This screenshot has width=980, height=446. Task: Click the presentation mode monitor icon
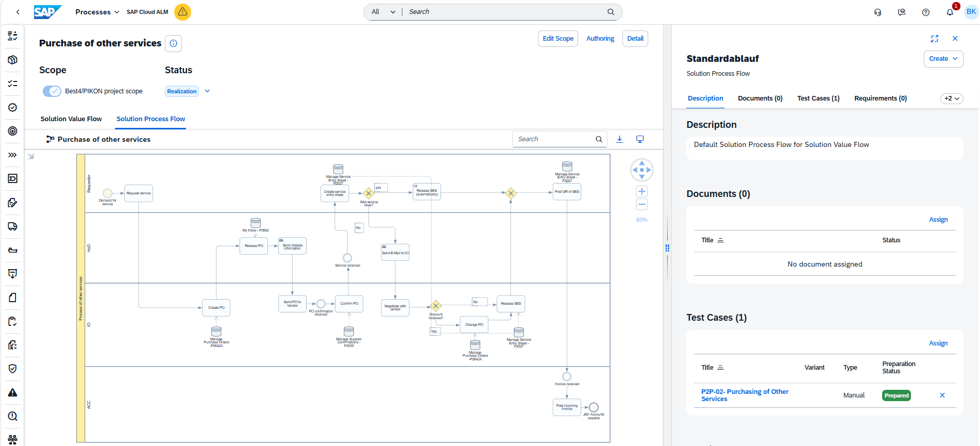[x=640, y=139]
